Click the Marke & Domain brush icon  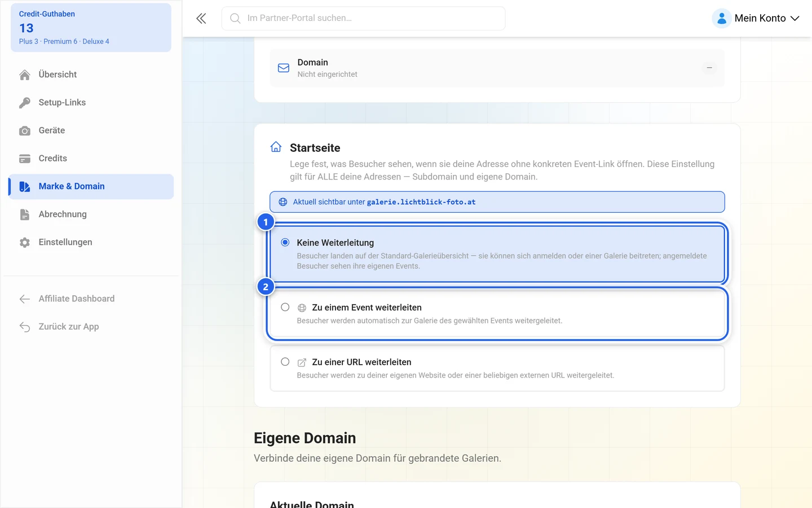click(25, 186)
